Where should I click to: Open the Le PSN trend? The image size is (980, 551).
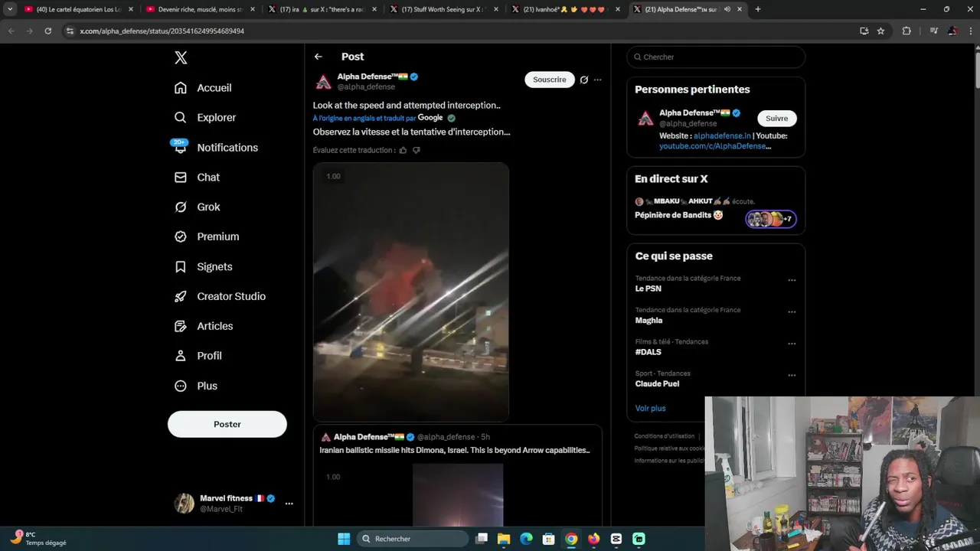click(x=648, y=289)
